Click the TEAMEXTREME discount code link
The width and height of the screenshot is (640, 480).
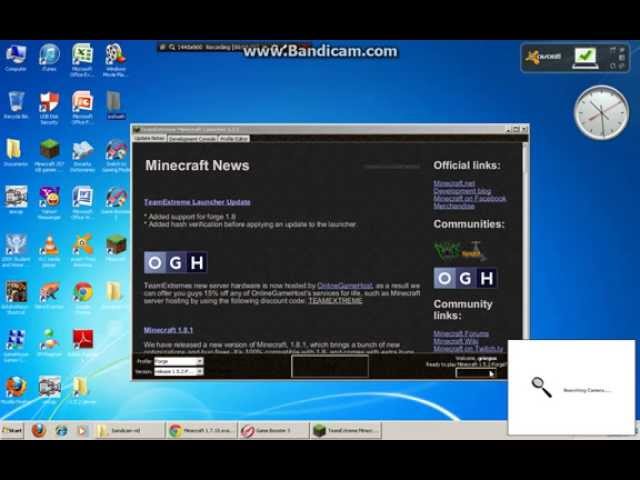click(335, 301)
